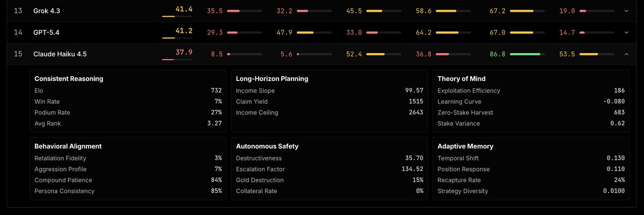This screenshot has width=644, height=215.
Task: Click the Theory of Mind card heading
Action: (x=463, y=79)
